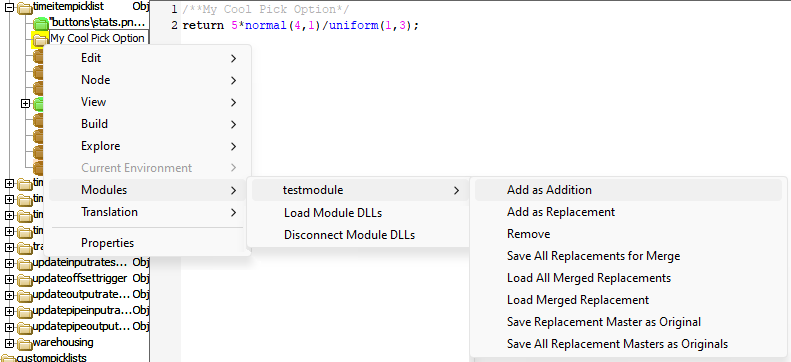Click the custompicklists folder icon
This screenshot has width=791, height=362.
click(x=8, y=358)
